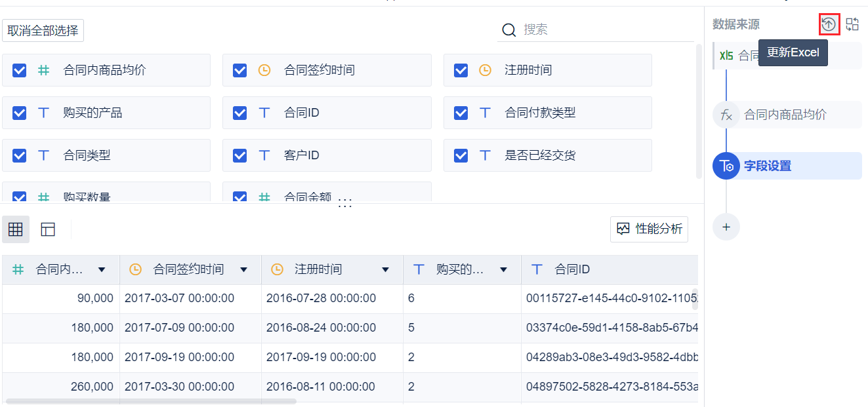Switch to grid table view icon
This screenshot has height=407, width=868.
click(x=16, y=229)
